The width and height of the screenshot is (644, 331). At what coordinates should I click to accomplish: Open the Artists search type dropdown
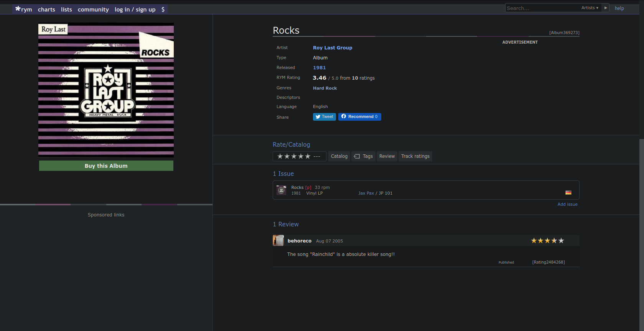click(590, 8)
